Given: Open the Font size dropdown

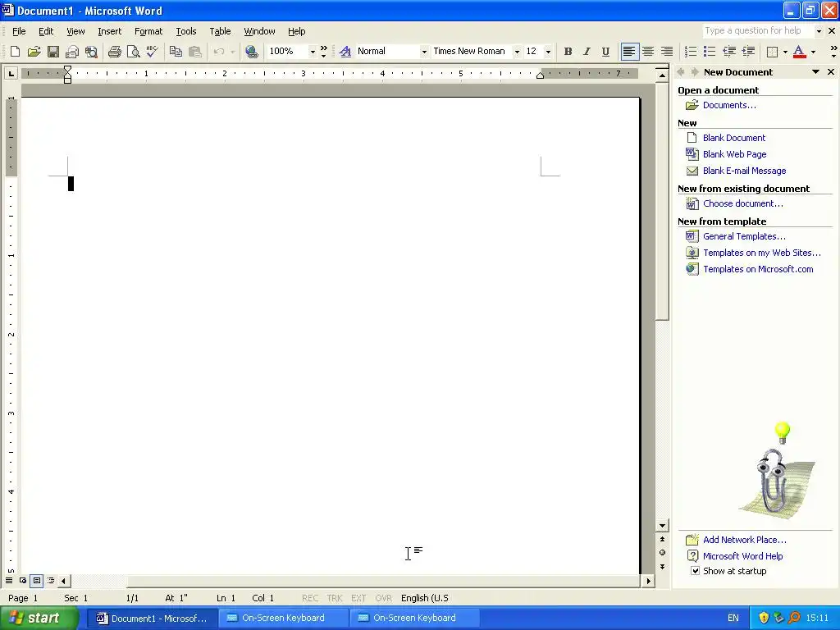Looking at the screenshot, I should pos(547,52).
